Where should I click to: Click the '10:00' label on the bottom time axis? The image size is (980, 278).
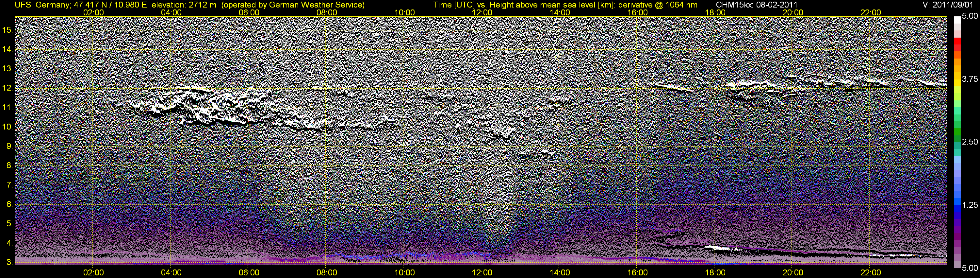click(x=404, y=273)
